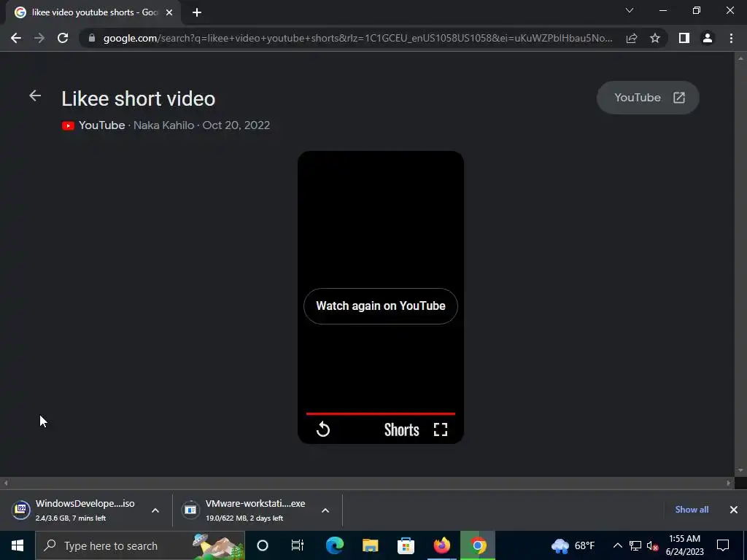Go back using arrow beside Likee short video
This screenshot has height=560, width=747.
click(x=35, y=96)
